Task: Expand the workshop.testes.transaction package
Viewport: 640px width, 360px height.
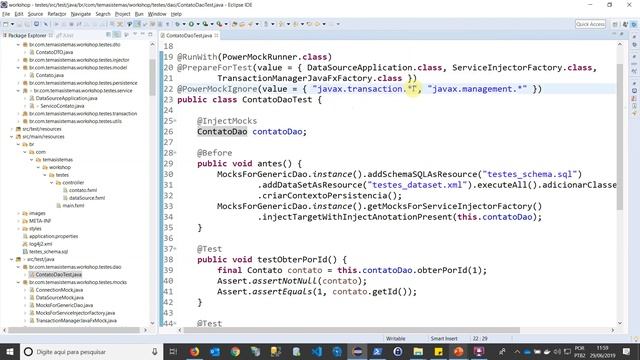Action: 18,113
